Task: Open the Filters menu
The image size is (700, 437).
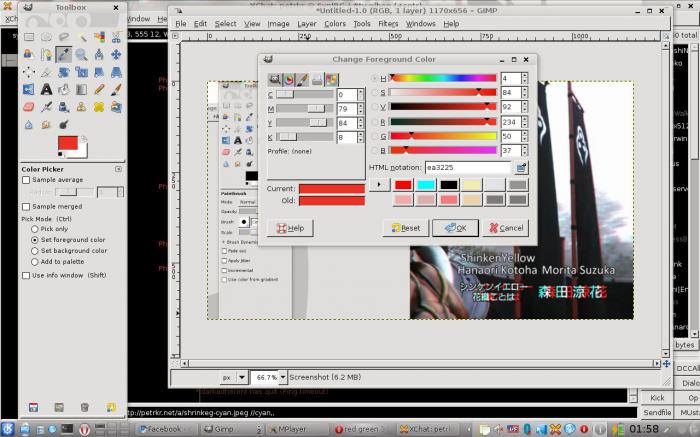Action: coord(388,24)
